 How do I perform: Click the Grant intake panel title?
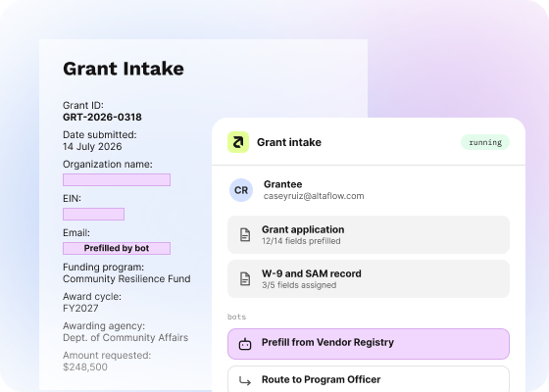pos(289,142)
